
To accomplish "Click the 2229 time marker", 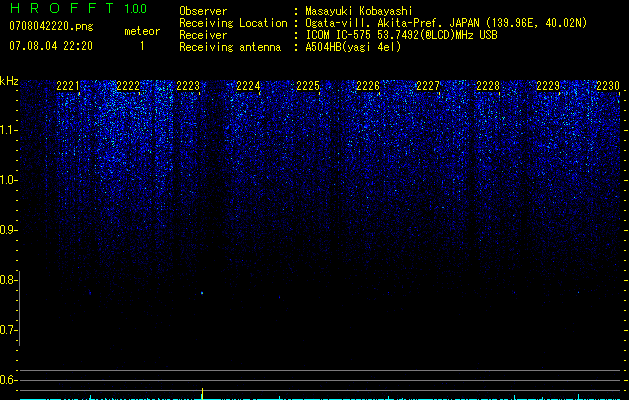I will [548, 86].
